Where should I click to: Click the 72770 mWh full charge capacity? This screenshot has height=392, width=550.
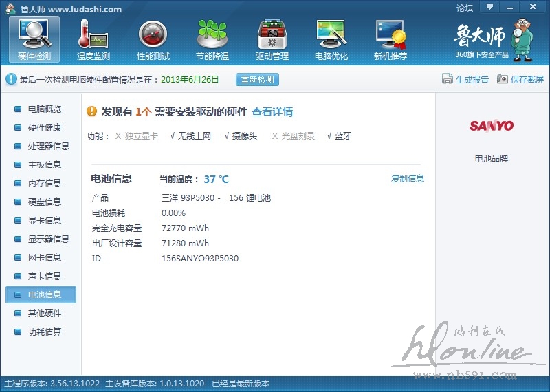pos(185,228)
